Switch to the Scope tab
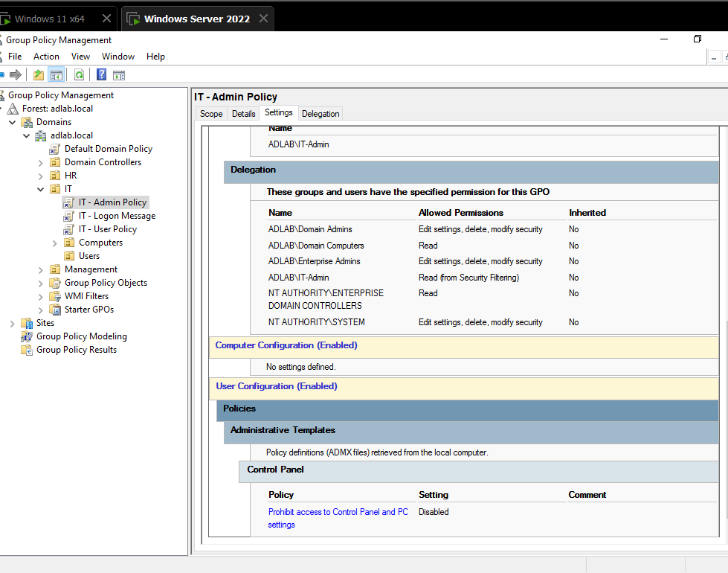The image size is (728, 573). [211, 114]
